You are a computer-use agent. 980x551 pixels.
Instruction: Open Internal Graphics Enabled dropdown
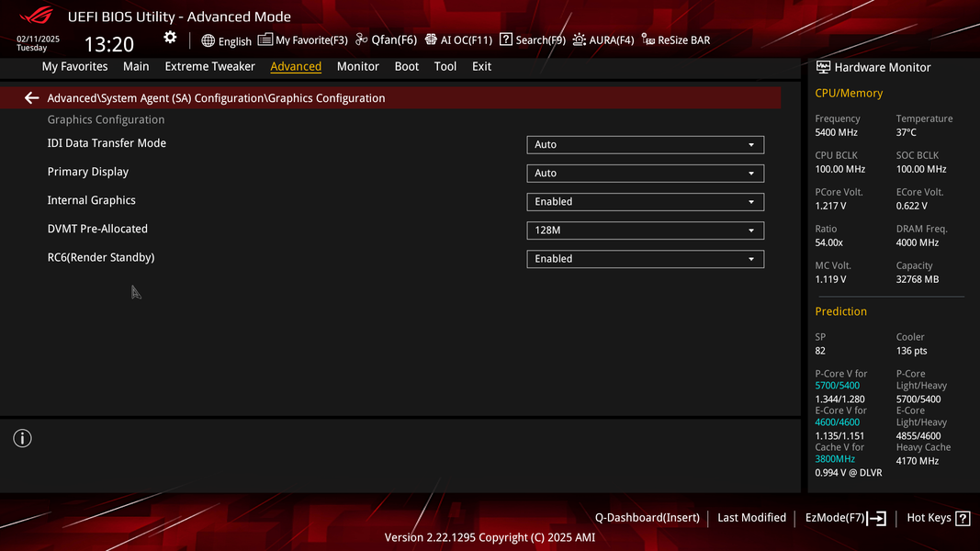(645, 202)
